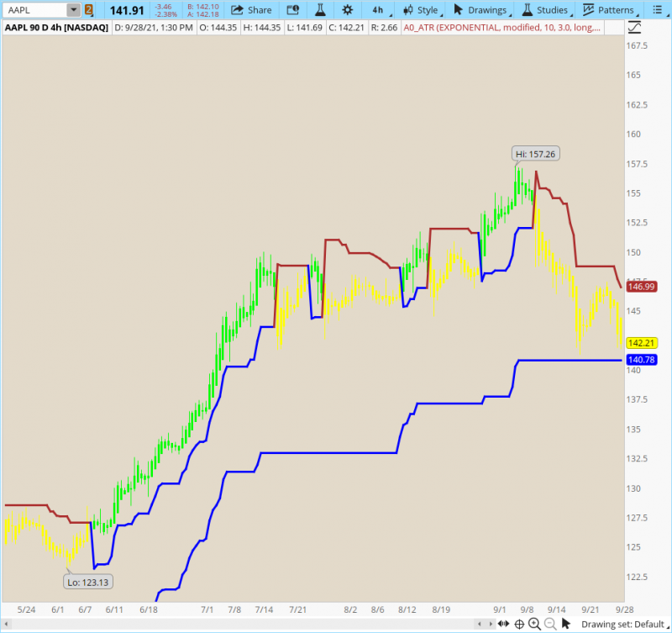This screenshot has height=633, width=672.
Task: Click the zoom out magnifier icon
Action: tap(549, 624)
